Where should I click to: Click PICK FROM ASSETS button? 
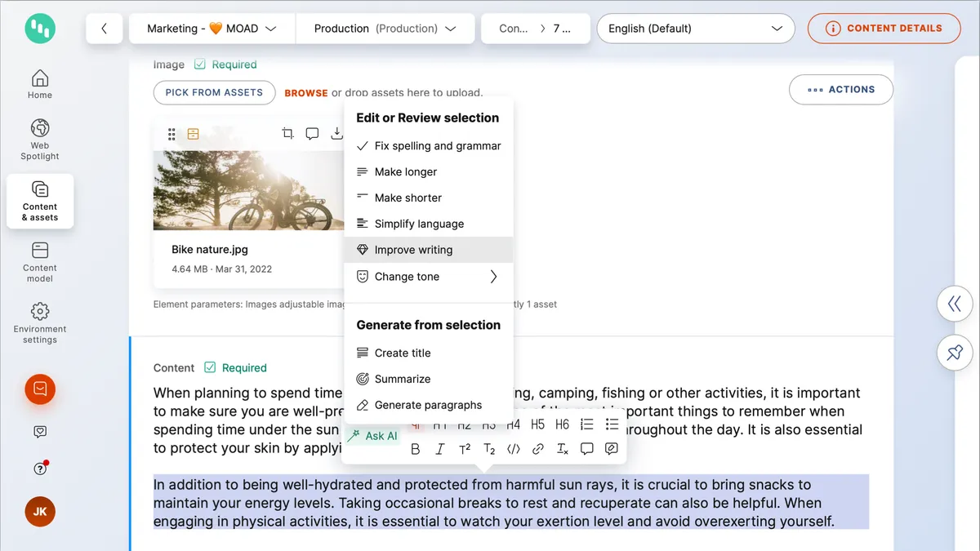214,92
